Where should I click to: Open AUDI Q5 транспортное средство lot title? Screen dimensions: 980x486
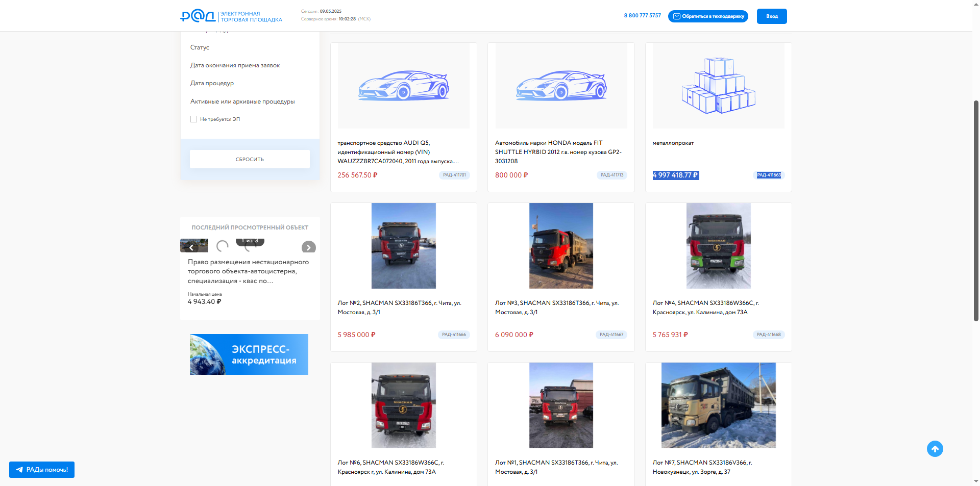click(398, 152)
